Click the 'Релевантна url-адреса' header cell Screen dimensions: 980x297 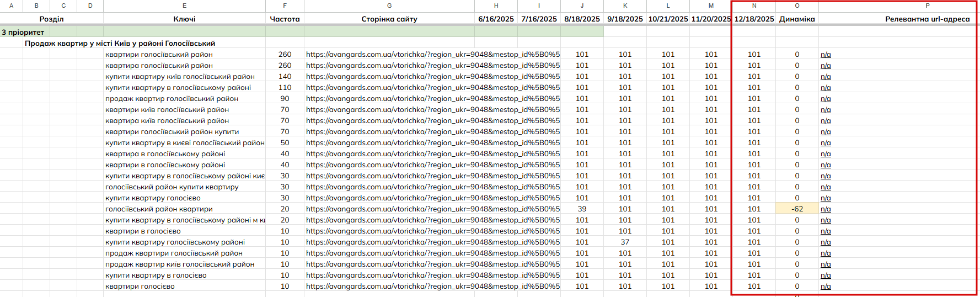click(x=927, y=19)
